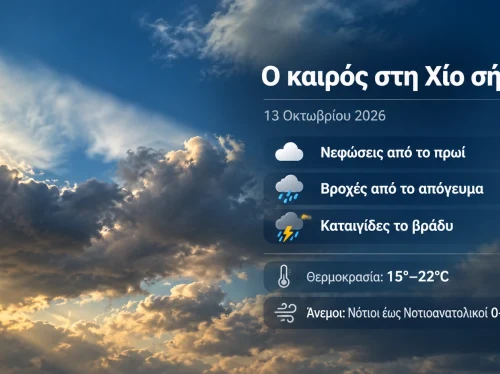Image resolution: width=500 pixels, height=374 pixels.
Task: Click the headline 'Ο καιρός στη Χίο'
Action: tap(362, 77)
